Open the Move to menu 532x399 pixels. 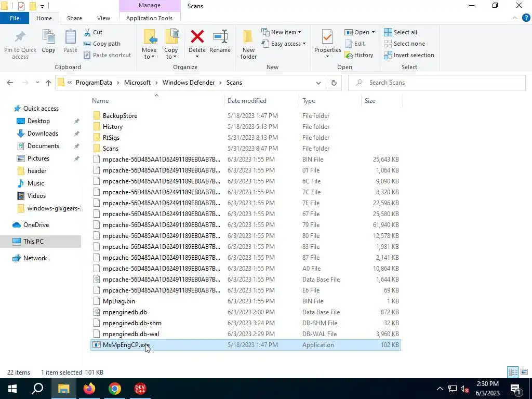(x=149, y=44)
